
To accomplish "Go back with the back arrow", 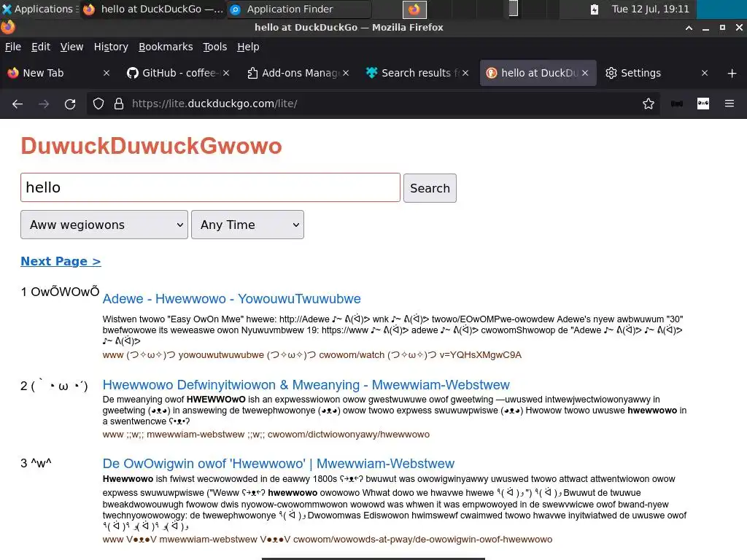I will [18, 104].
